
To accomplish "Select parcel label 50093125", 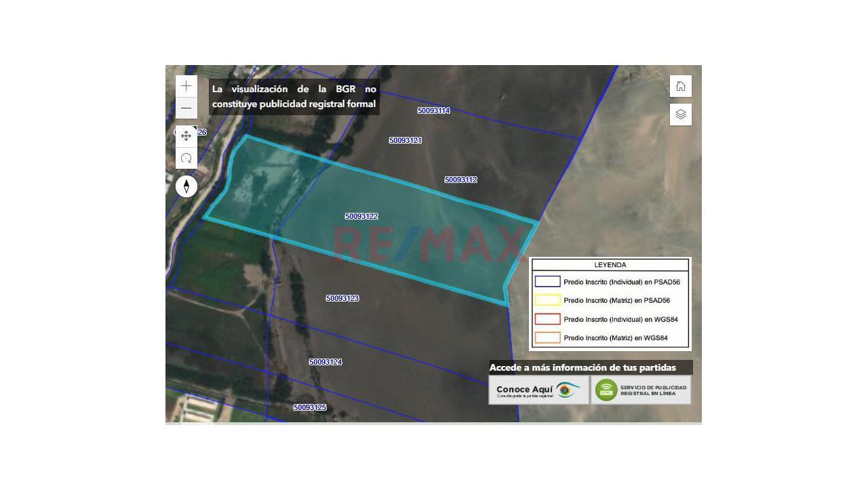I will pos(310,407).
